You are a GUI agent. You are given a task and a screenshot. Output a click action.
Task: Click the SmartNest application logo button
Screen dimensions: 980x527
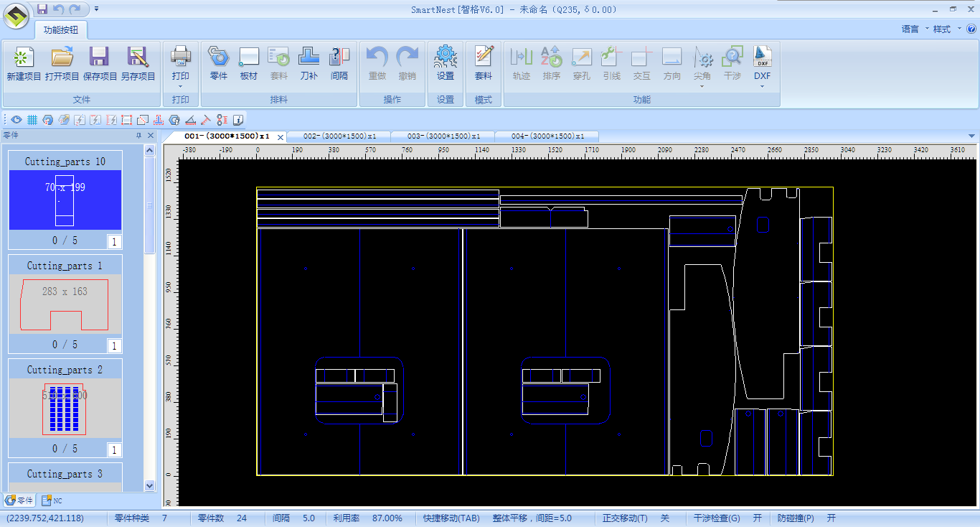tap(17, 16)
